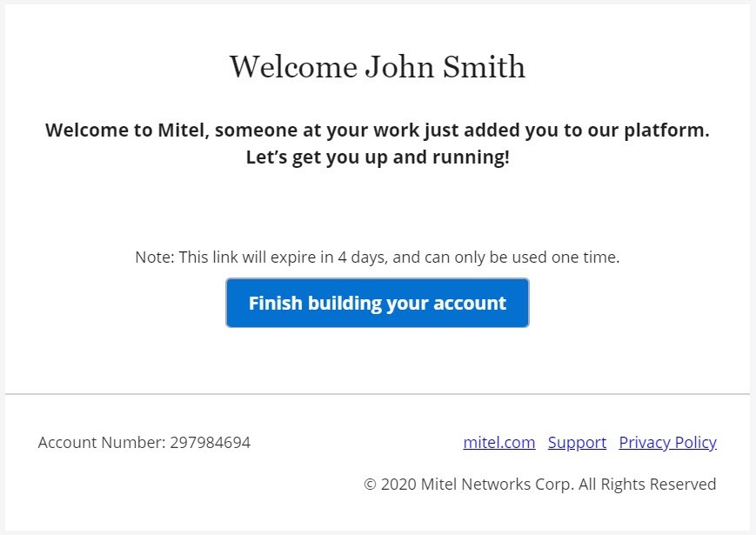The height and width of the screenshot is (535, 756).
Task: Click the copyright notice text
Action: pos(539,484)
